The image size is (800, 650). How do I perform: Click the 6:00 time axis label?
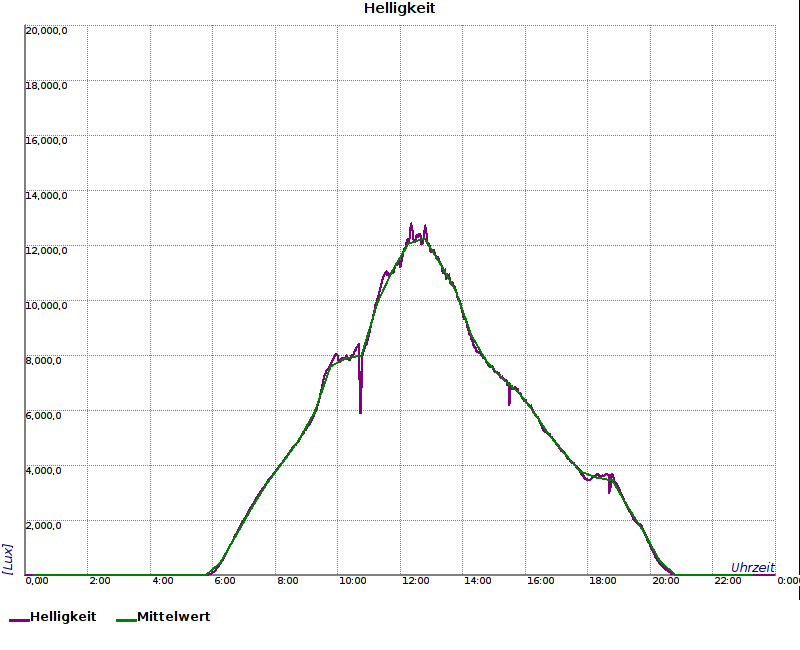224,581
